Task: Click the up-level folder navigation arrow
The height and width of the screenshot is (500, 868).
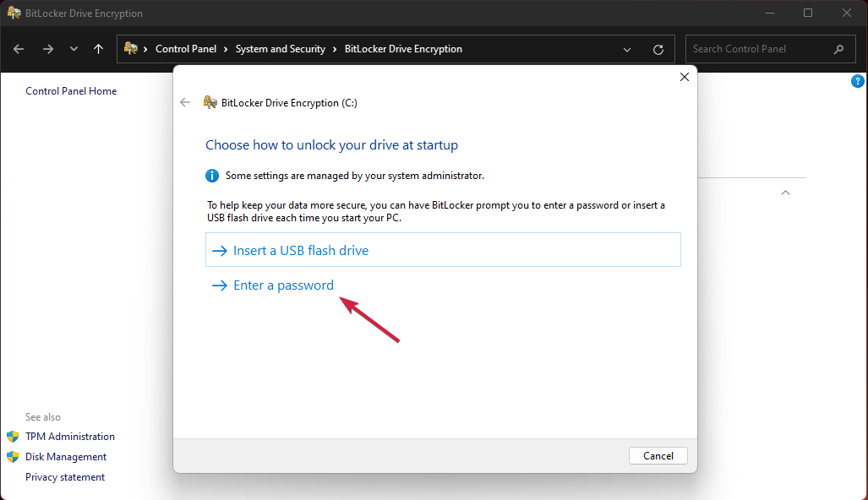Action: point(98,48)
